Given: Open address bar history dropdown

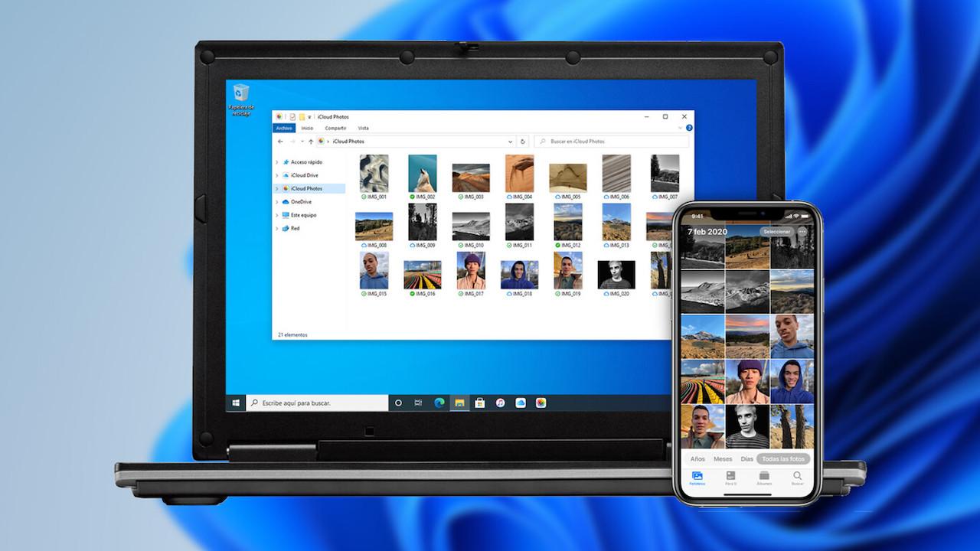Looking at the screenshot, I should coord(511,142).
